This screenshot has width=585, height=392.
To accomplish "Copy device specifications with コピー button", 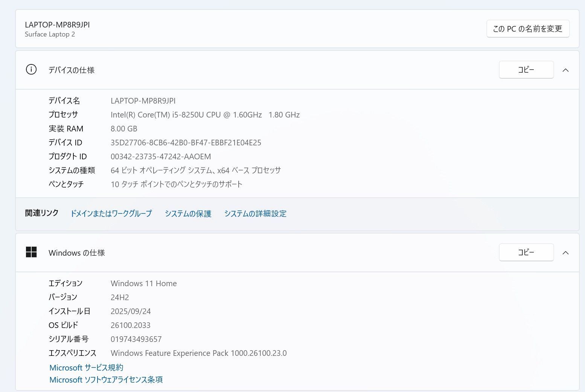I will point(526,70).
